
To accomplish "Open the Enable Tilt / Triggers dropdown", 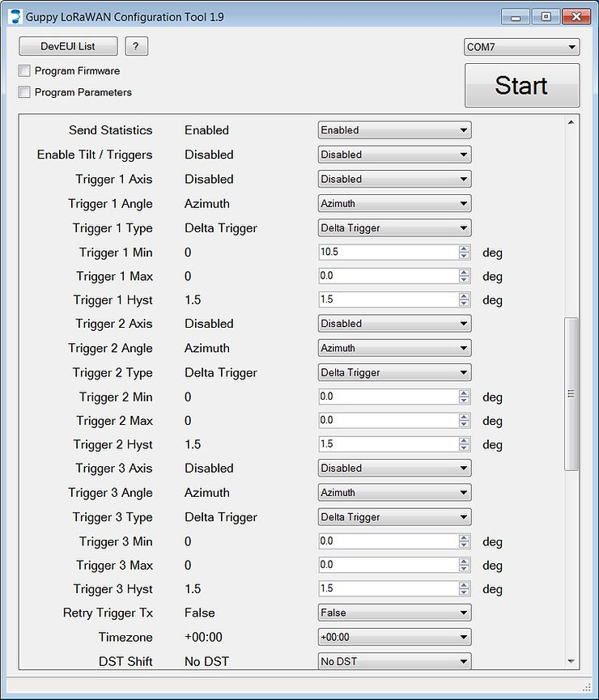I will click(x=394, y=155).
